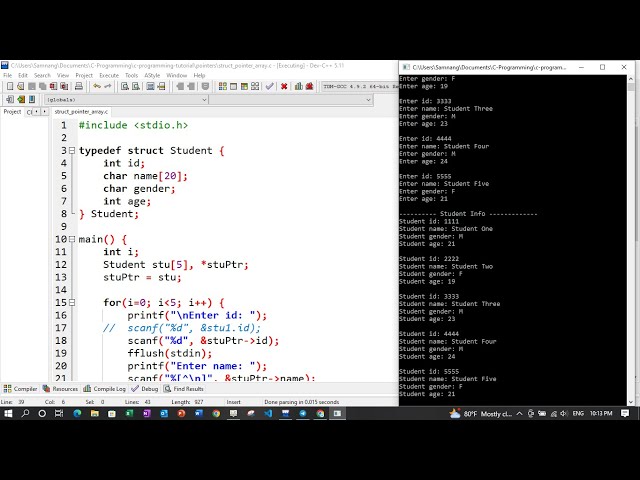Open the Execute menu
Image resolution: width=640 pixels, height=480 pixels.
(x=109, y=76)
